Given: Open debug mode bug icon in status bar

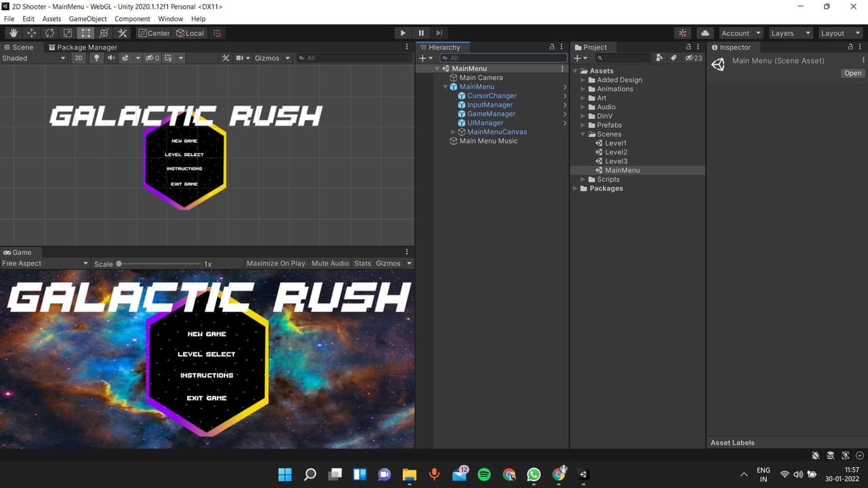Looking at the screenshot, I should pyautogui.click(x=816, y=455).
